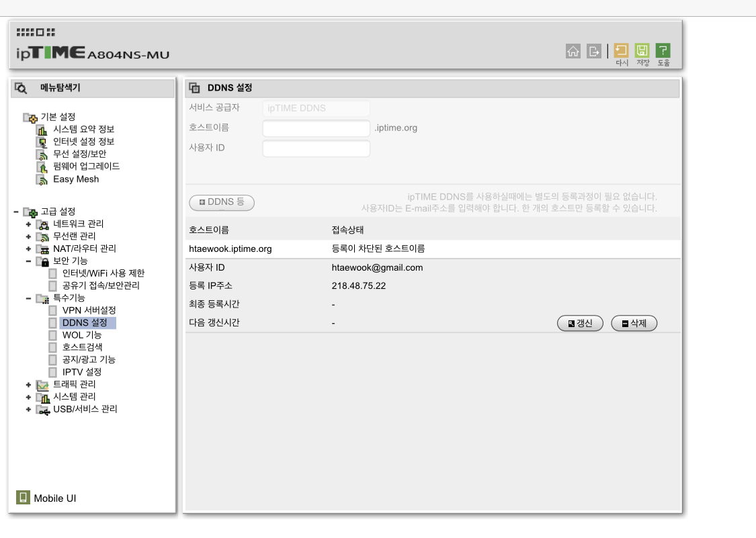Collapse the 특수기능 node

tap(28, 298)
